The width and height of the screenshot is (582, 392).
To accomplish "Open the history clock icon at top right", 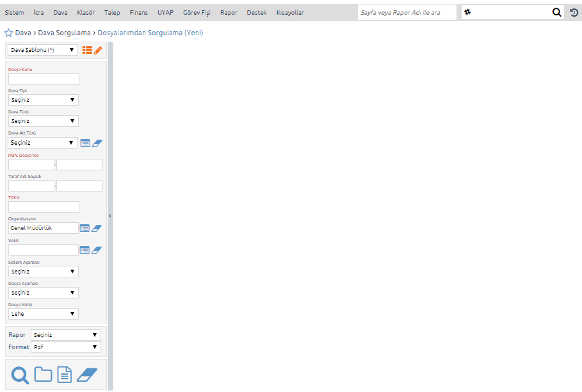I will click(x=574, y=13).
